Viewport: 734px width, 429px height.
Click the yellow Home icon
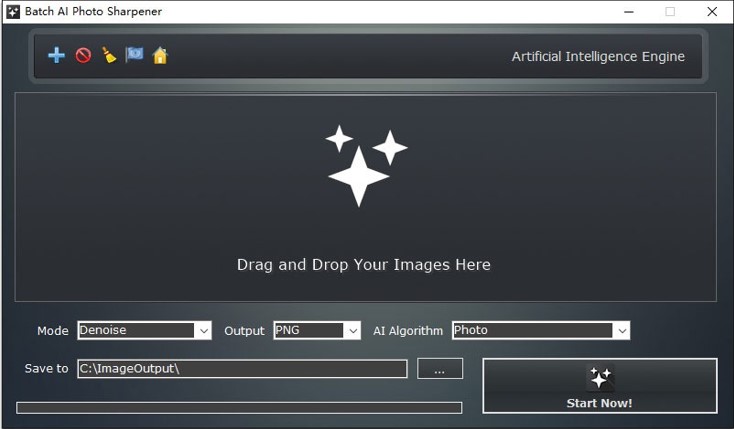160,55
